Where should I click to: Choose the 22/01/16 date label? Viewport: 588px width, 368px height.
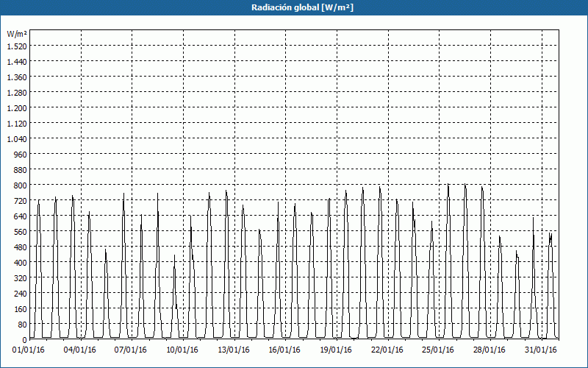(x=388, y=350)
